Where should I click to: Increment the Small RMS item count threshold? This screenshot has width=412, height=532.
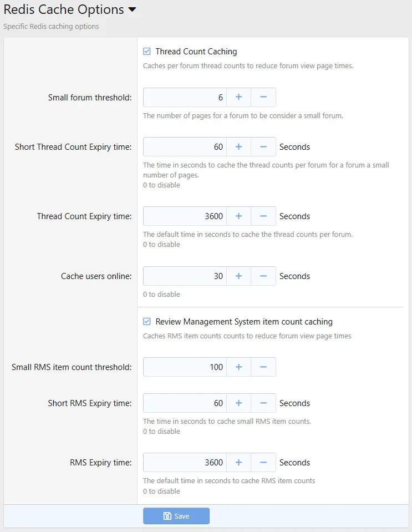point(238,367)
